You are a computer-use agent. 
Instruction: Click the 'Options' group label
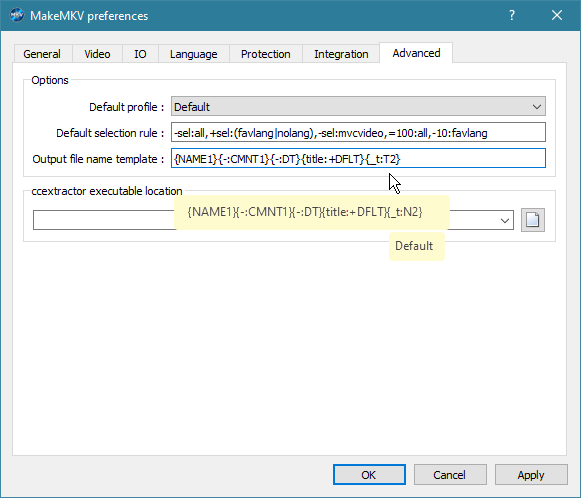(50, 80)
